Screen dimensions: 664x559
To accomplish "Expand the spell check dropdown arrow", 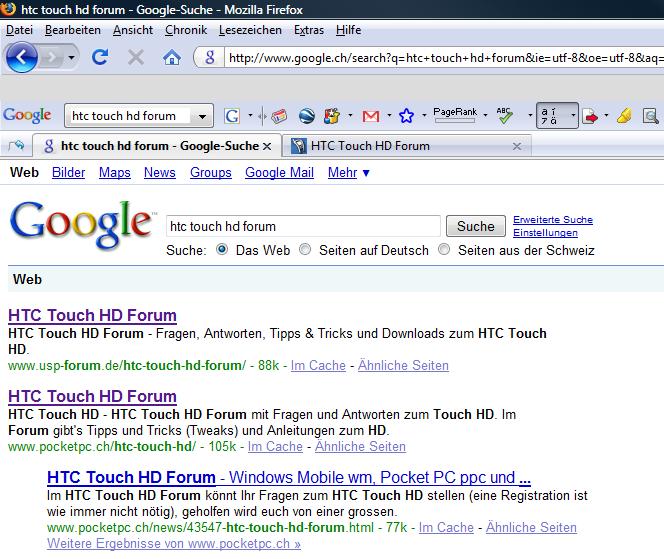I will point(530,116).
